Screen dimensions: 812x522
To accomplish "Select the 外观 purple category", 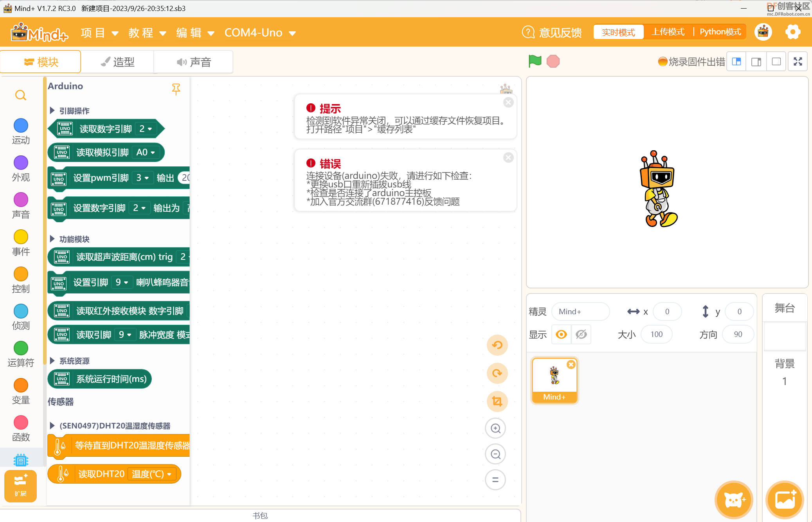I will (21, 169).
